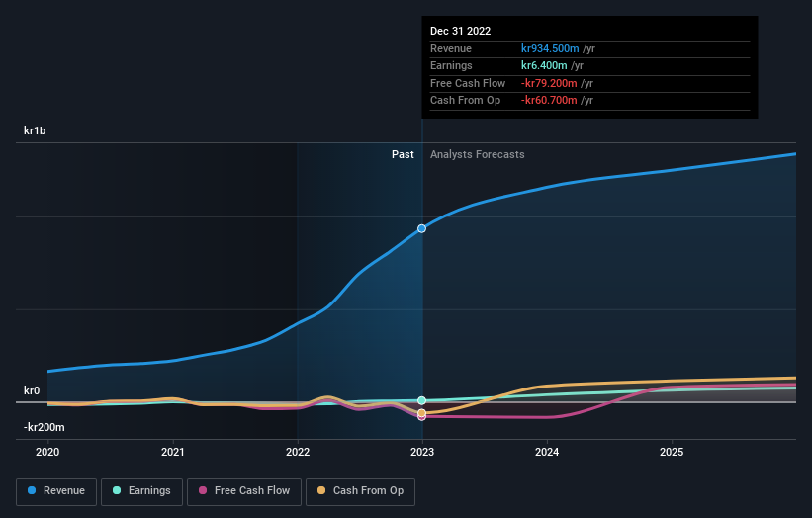Click the -kr60.700m cash from op value
812x518 pixels.
click(549, 101)
